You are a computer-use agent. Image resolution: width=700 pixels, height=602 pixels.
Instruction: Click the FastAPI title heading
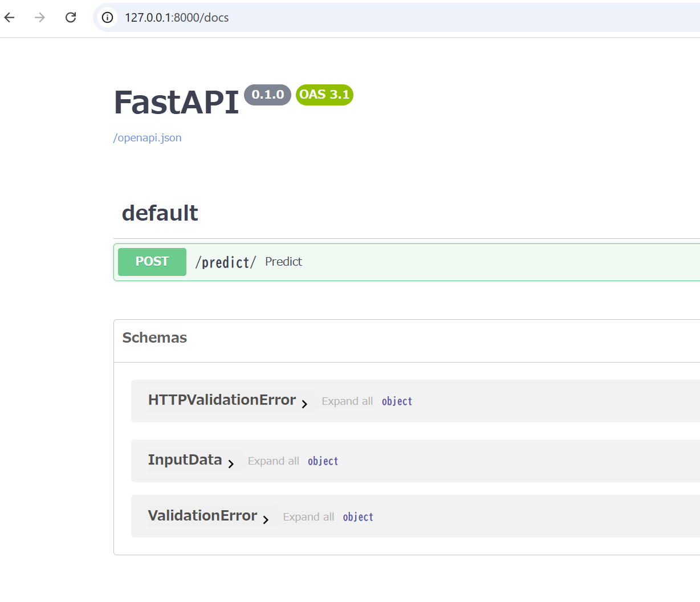(x=176, y=103)
